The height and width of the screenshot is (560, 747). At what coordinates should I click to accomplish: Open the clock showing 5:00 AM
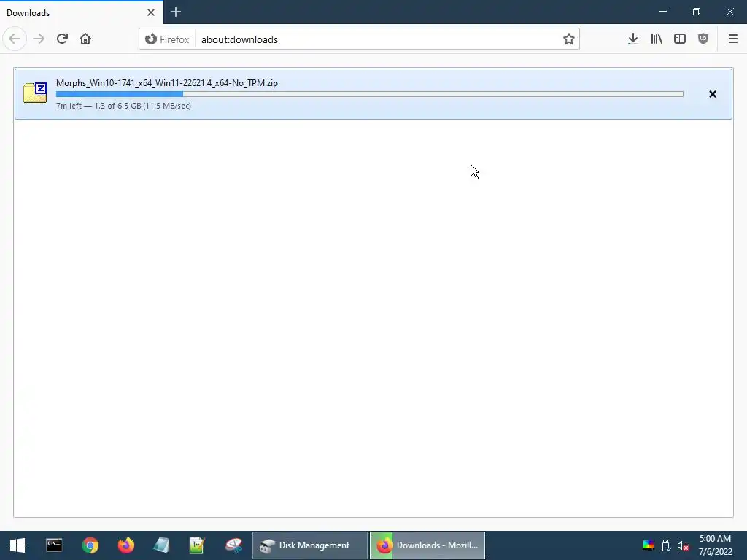[x=715, y=545]
